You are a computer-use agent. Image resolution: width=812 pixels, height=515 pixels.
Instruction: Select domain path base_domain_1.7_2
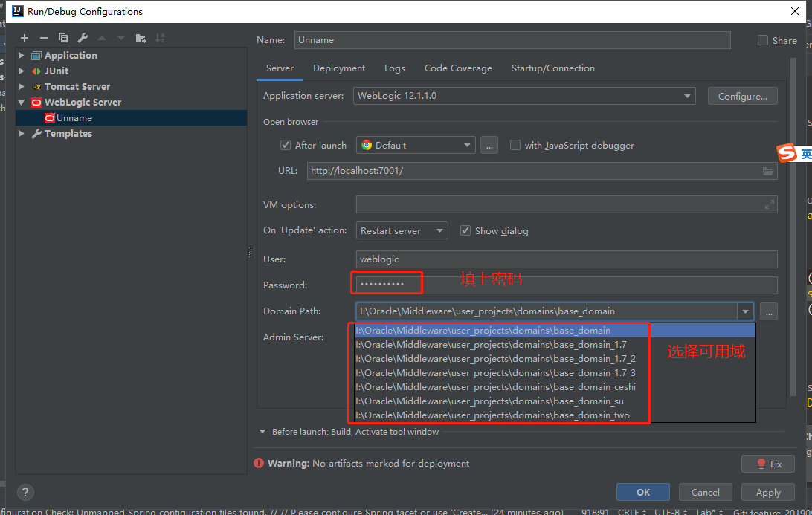[x=555, y=358]
